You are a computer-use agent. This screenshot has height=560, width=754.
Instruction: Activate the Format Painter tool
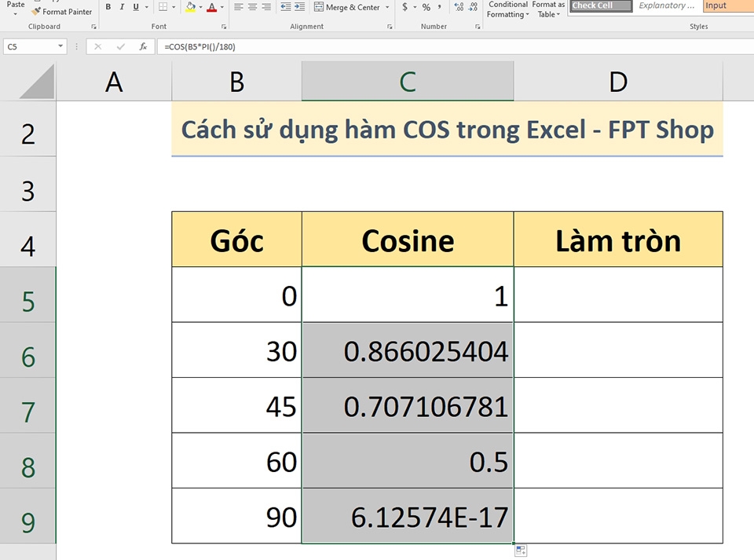pyautogui.click(x=62, y=11)
